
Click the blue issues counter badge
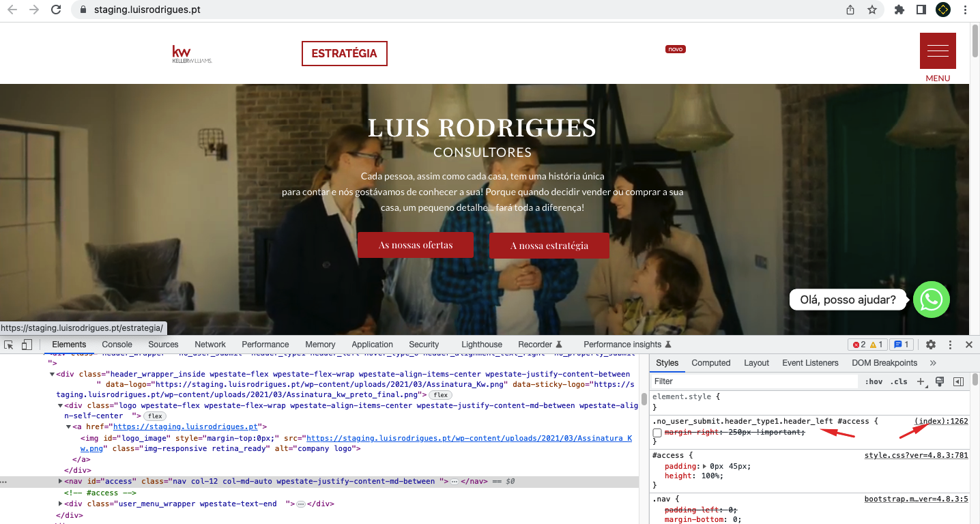(902, 345)
